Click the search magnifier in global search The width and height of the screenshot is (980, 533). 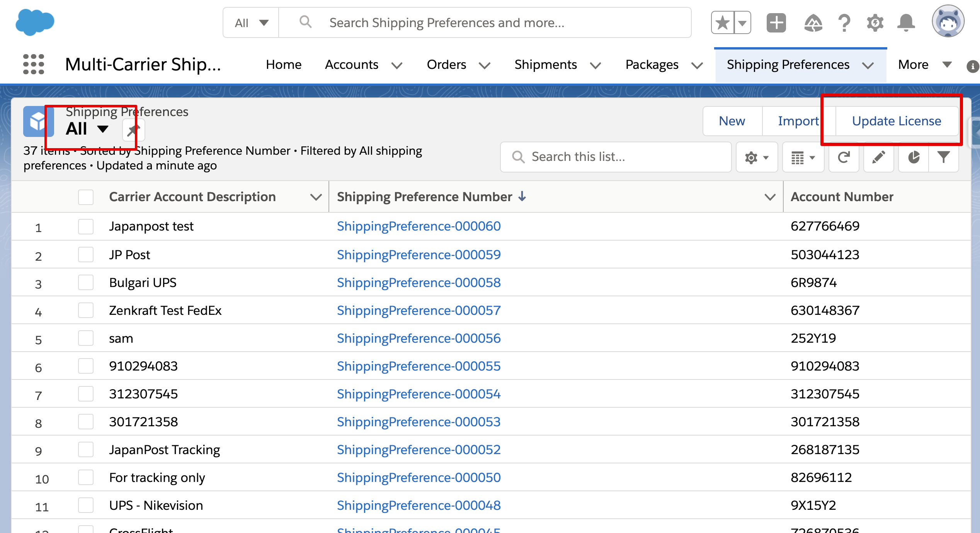click(x=305, y=22)
